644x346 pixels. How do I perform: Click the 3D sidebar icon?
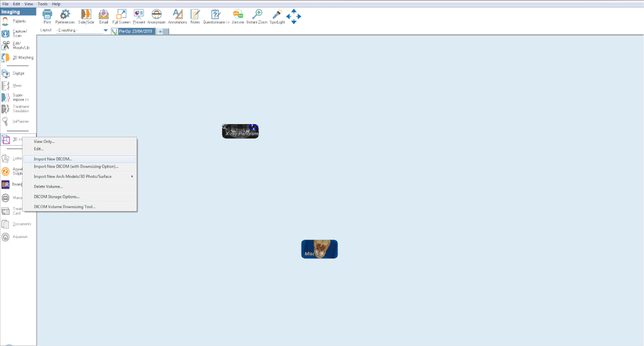click(x=6, y=140)
